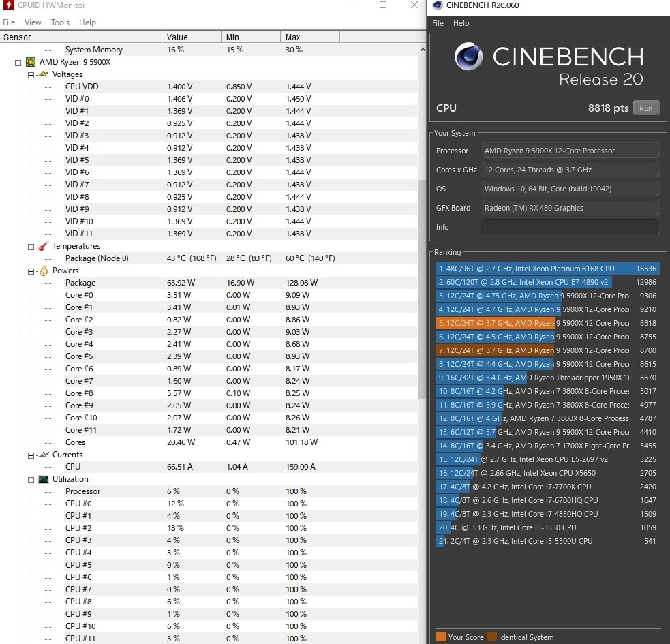Click the Value column header
This screenshot has height=644, width=670.
192,37
